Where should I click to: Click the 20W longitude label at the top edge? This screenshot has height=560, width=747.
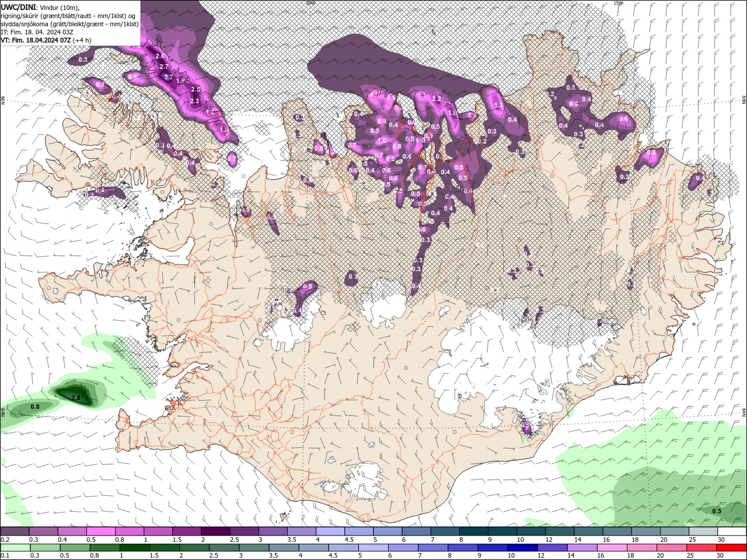tap(310, 3)
